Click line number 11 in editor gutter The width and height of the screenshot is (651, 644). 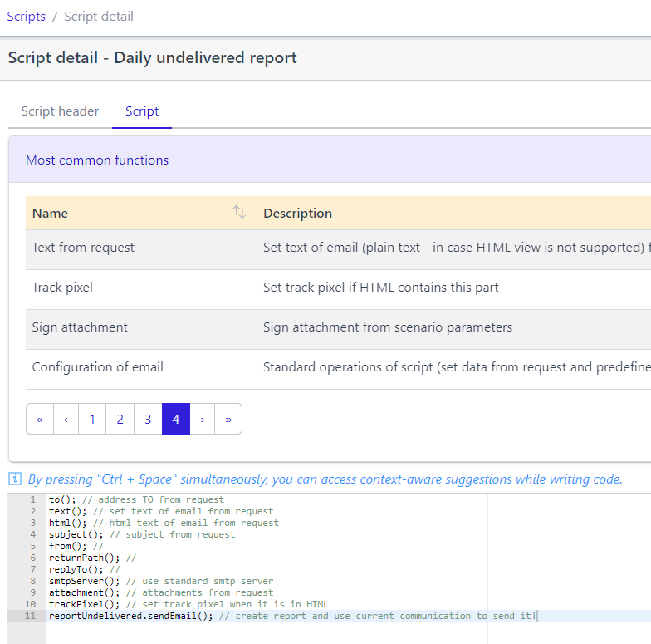[30, 616]
